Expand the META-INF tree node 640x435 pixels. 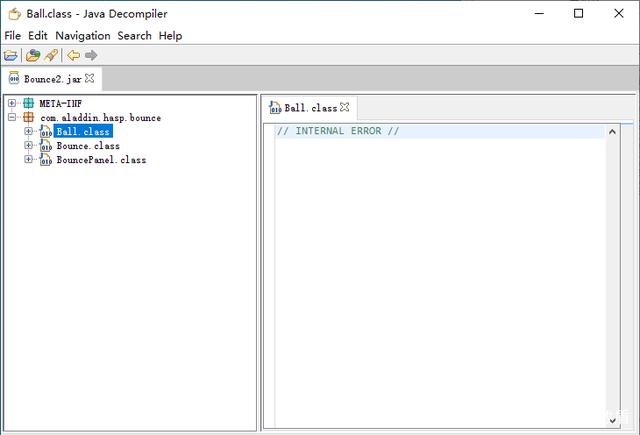(x=12, y=103)
